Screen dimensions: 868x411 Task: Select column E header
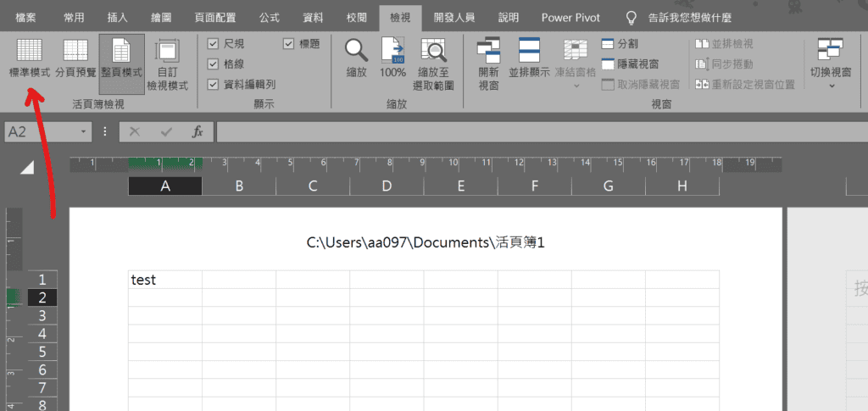pos(460,186)
